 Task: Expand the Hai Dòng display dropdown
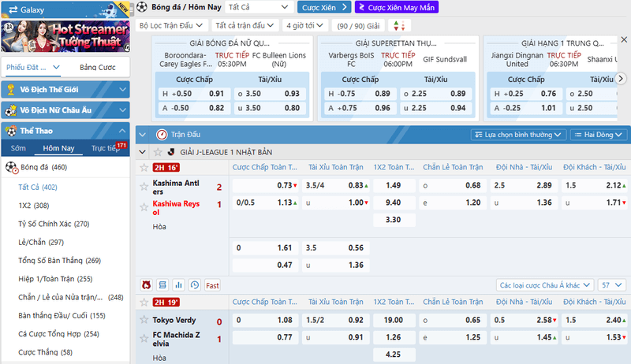[x=598, y=135]
